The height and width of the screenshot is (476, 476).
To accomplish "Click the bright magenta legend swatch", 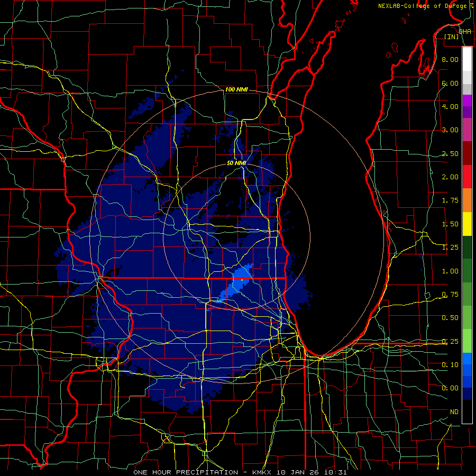I will click(467, 100).
